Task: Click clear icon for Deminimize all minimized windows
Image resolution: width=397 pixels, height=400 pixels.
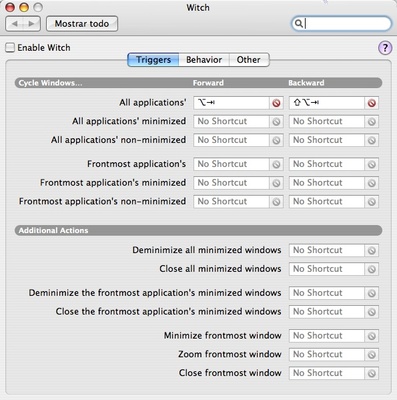Action: [372, 251]
